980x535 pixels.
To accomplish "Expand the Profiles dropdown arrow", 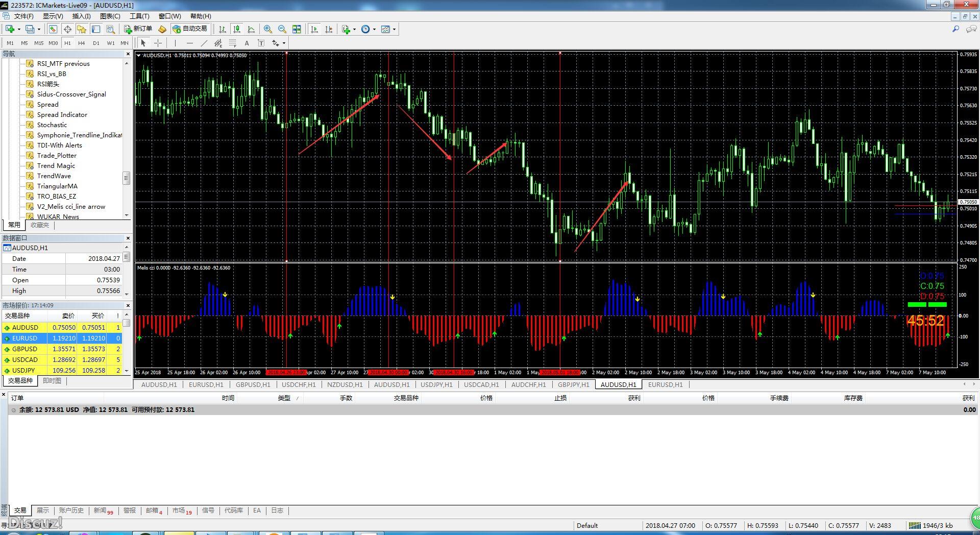I will 39,29.
